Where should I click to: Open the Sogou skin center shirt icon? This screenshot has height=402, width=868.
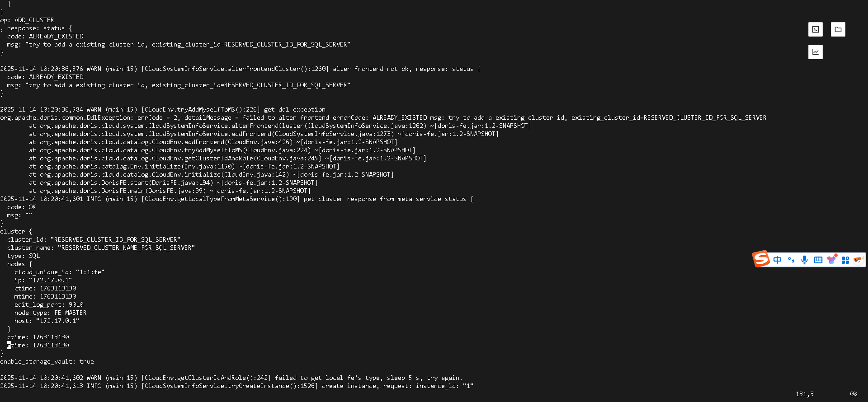832,259
